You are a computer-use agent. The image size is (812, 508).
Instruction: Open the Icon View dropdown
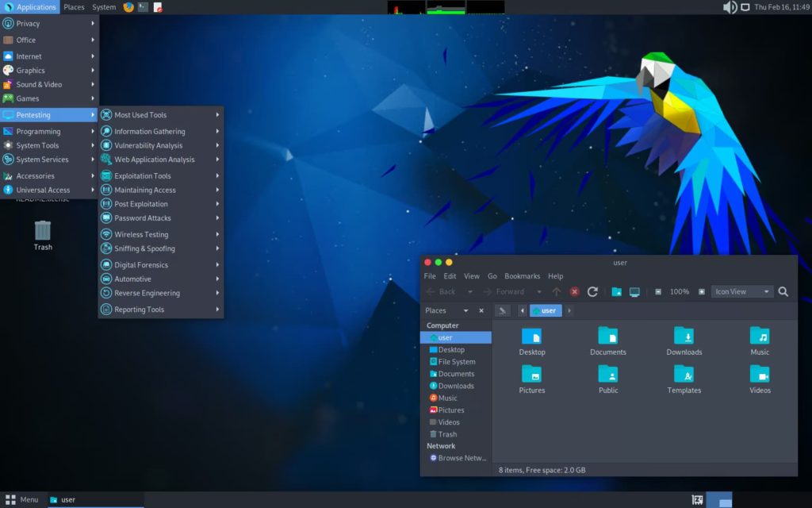pos(741,291)
